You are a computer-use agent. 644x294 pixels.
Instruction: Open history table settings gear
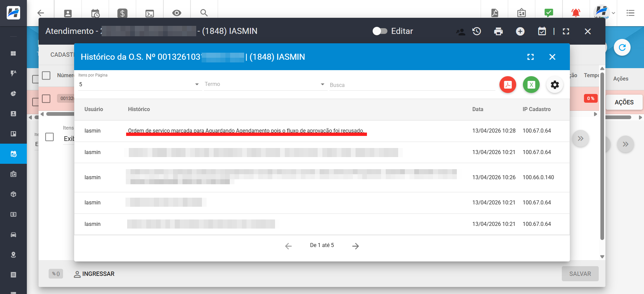555,85
